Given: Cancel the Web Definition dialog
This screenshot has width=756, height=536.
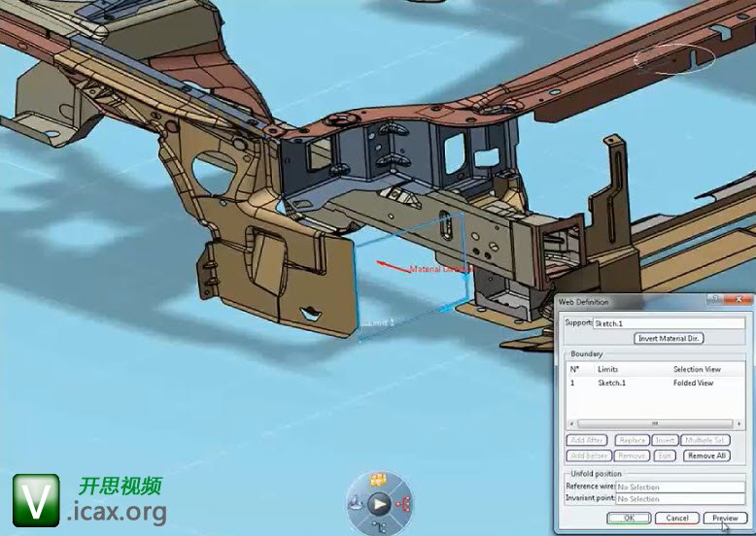Looking at the screenshot, I should coord(677,519).
